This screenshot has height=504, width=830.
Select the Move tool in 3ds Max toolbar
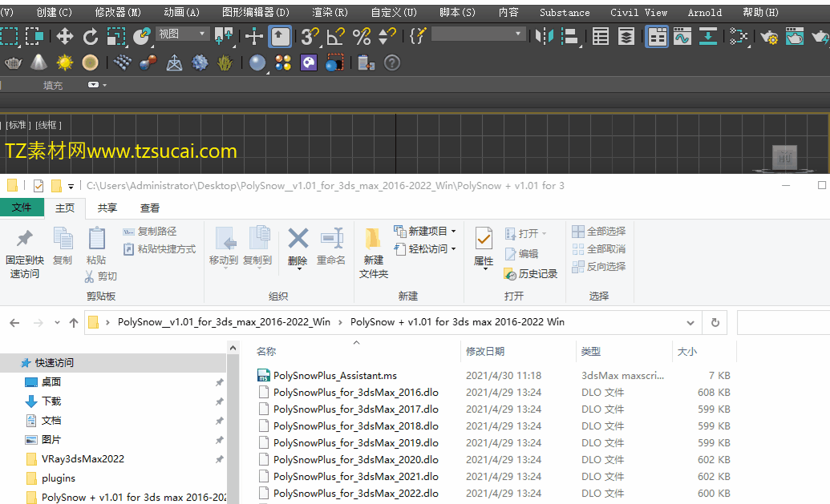point(64,36)
